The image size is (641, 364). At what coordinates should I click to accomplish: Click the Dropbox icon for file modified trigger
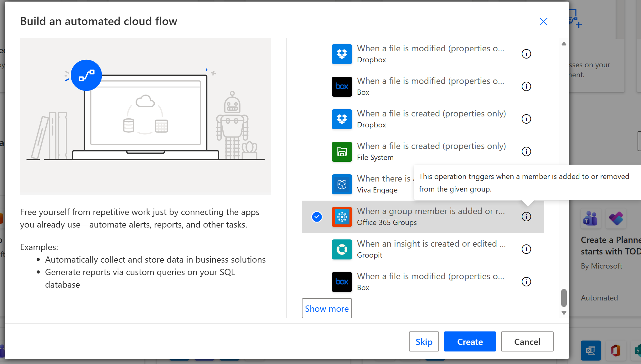pyautogui.click(x=342, y=54)
